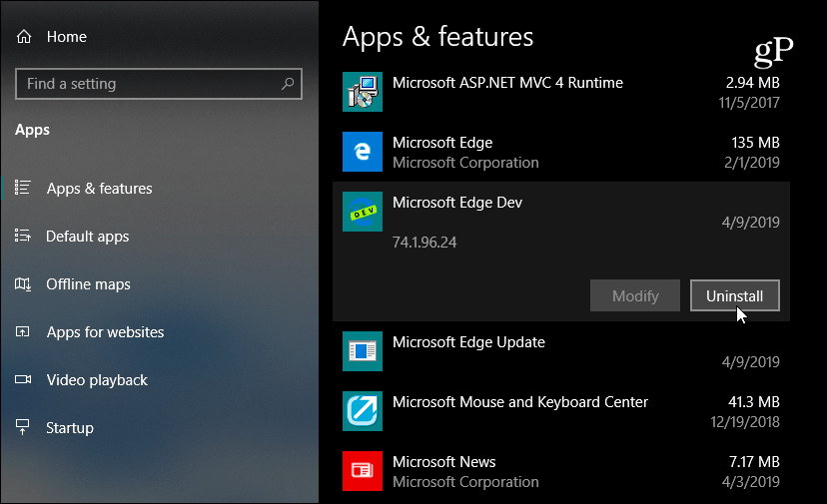This screenshot has width=827, height=504.
Task: Click the 2.94 MB size value
Action: point(753,82)
